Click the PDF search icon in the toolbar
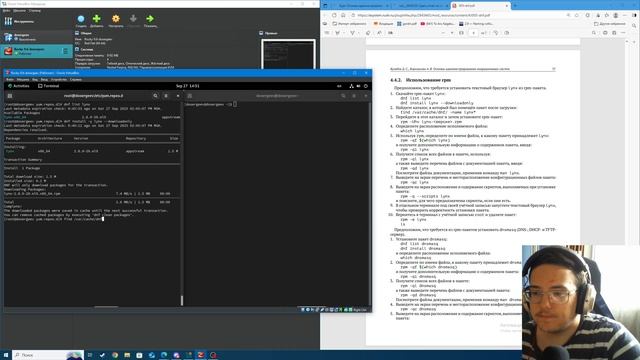 594,33
